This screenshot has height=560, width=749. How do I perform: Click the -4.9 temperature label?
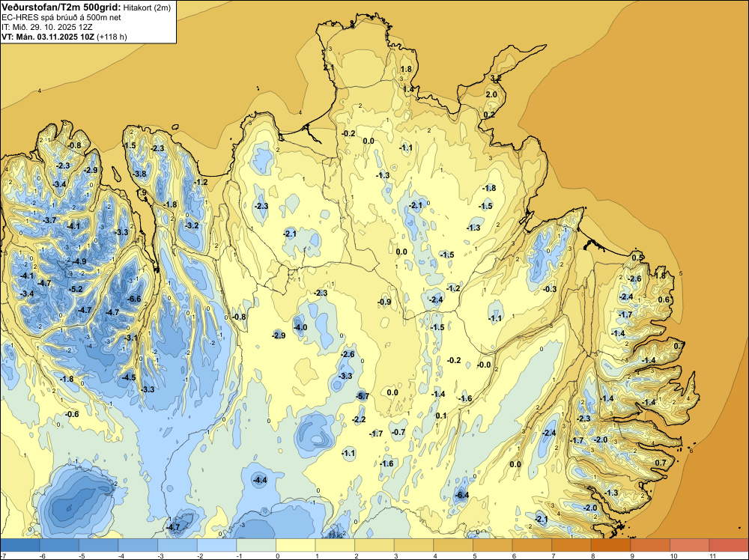coord(80,261)
